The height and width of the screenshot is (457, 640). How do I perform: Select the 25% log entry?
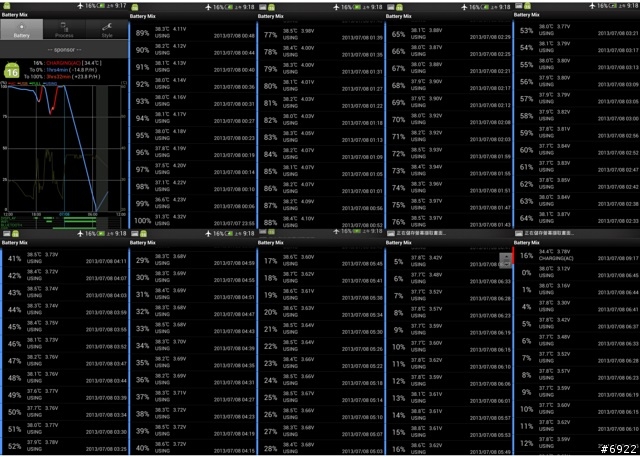click(x=321, y=397)
